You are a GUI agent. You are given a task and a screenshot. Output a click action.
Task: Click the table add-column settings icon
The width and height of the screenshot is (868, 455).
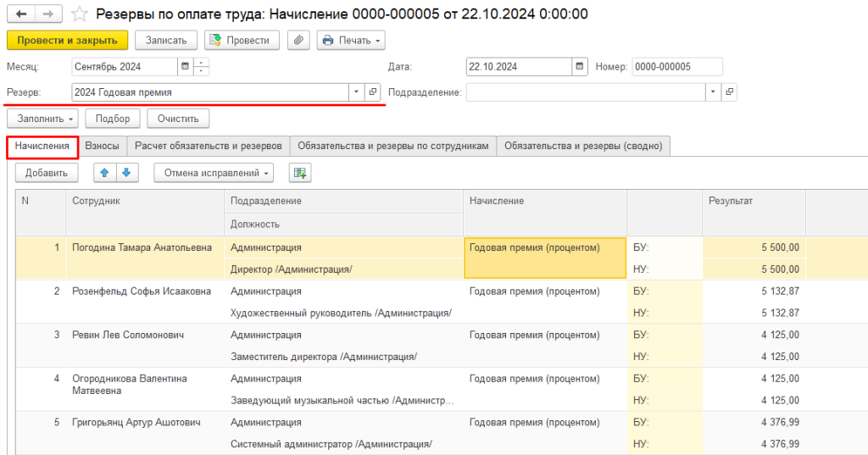pyautogui.click(x=299, y=173)
